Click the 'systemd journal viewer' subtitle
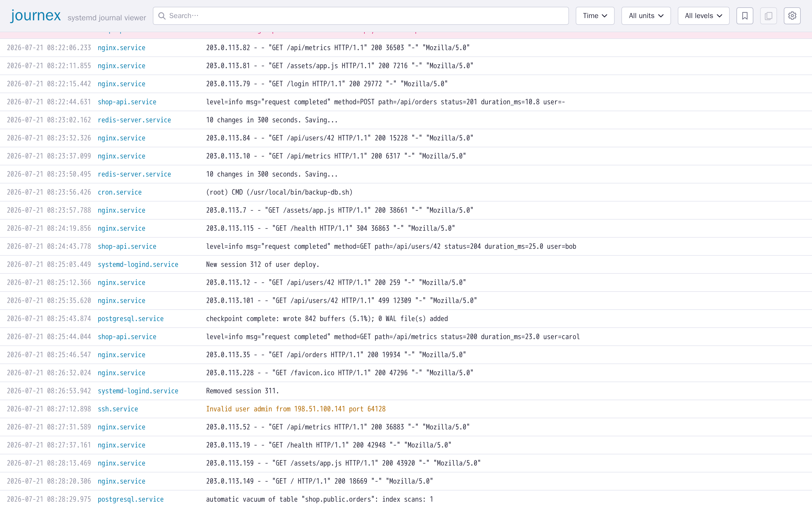 (x=107, y=18)
